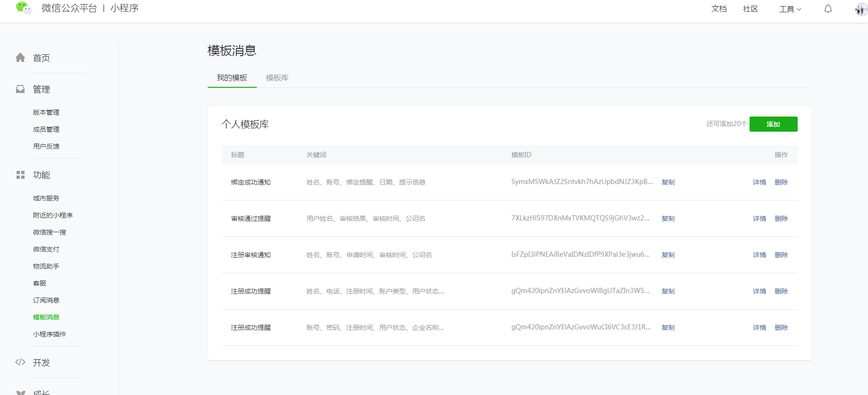Image resolution: width=868 pixels, height=395 pixels.
Task: Click the home icon beside 首页
Action: pos(20,58)
